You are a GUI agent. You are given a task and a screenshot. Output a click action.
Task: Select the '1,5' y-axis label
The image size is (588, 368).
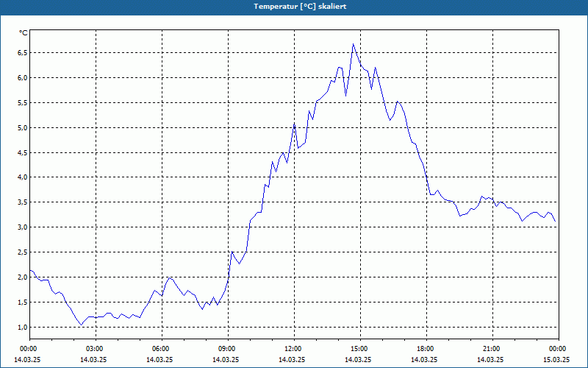[x=22, y=302]
